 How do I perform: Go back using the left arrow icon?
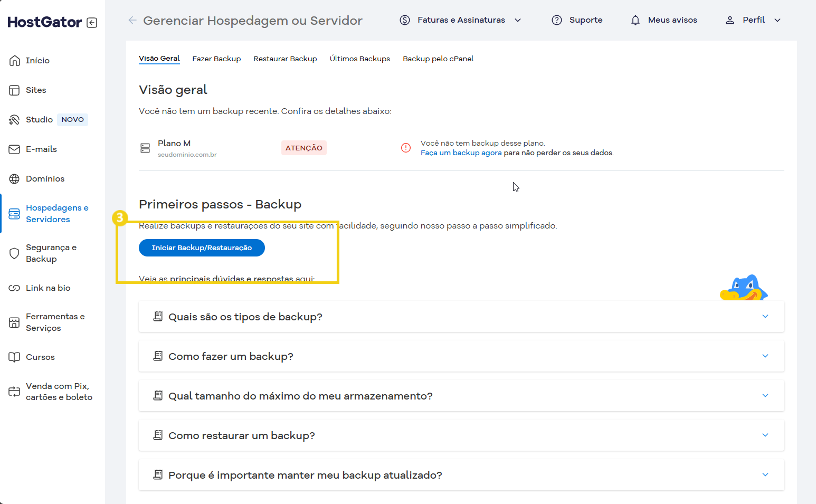tap(132, 20)
